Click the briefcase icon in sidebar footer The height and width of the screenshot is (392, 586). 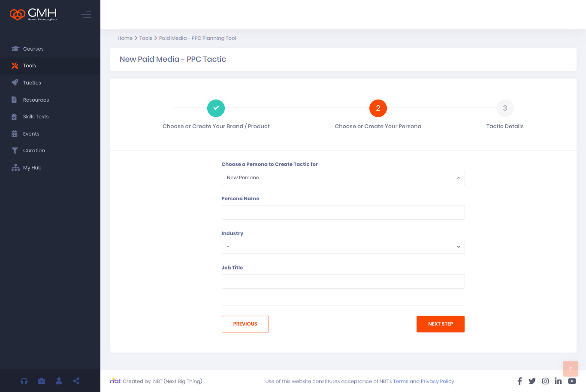coord(42,381)
